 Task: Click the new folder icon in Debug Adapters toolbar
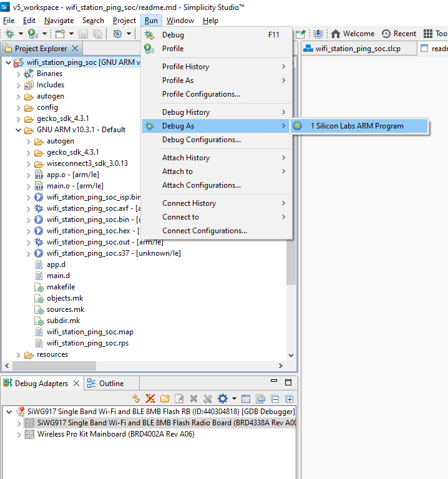pos(165,399)
